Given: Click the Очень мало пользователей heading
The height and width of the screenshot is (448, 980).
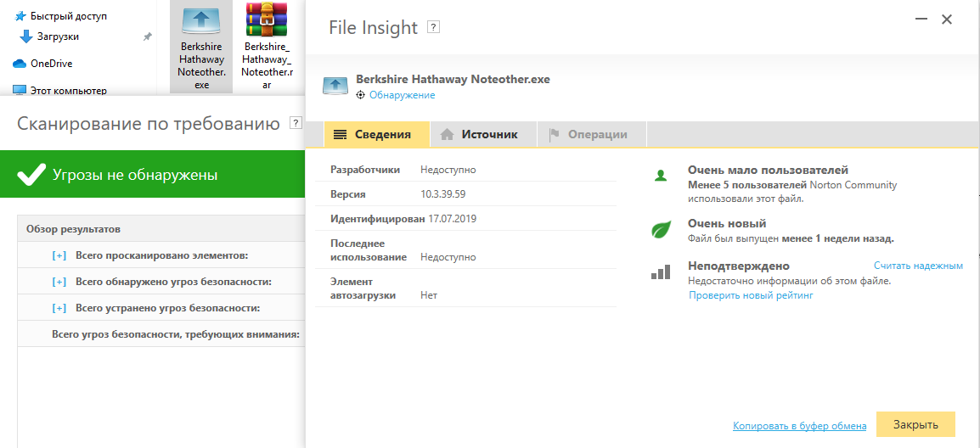Looking at the screenshot, I should pyautogui.click(x=768, y=170).
